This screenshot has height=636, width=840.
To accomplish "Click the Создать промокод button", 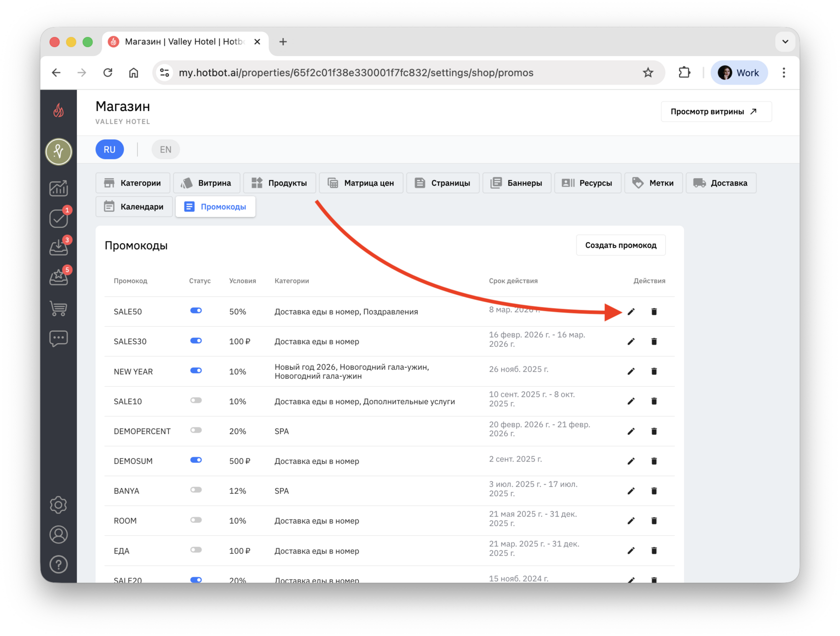I will click(x=620, y=245).
